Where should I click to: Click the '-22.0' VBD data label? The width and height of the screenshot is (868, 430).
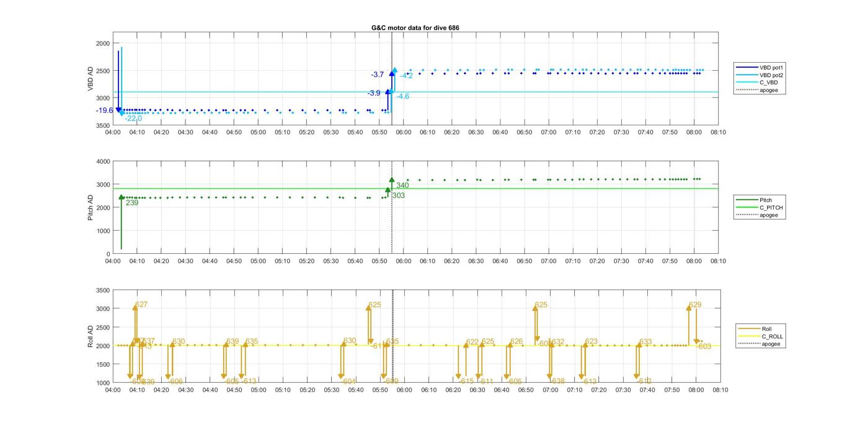coord(133,119)
